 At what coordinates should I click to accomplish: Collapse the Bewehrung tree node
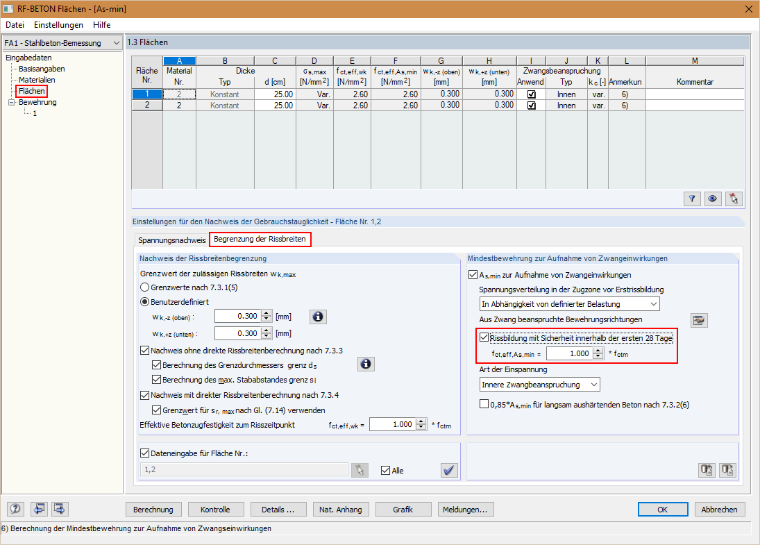12,102
